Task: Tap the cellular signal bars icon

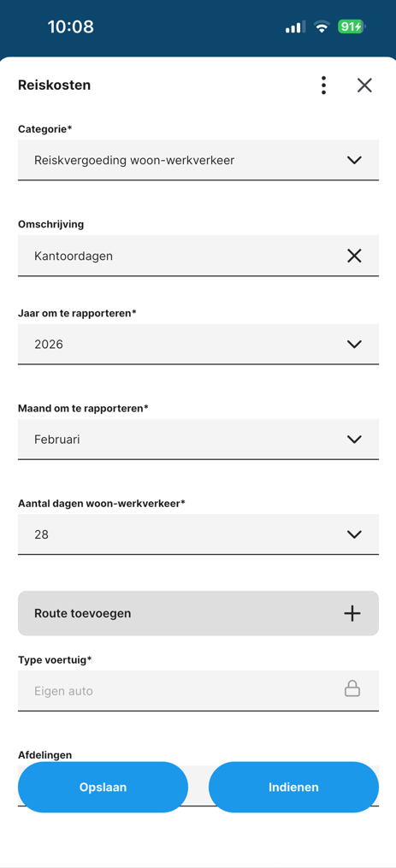Action: click(x=295, y=27)
